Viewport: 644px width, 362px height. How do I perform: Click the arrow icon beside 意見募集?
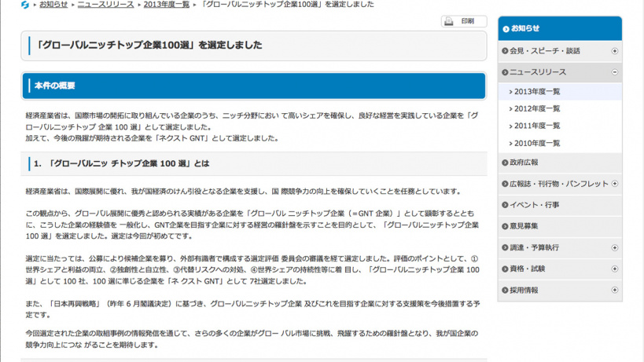click(x=504, y=226)
